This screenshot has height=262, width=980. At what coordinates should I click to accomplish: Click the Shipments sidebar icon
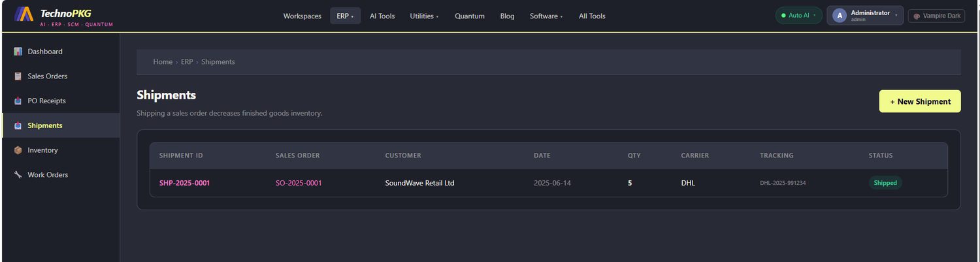pyautogui.click(x=18, y=125)
